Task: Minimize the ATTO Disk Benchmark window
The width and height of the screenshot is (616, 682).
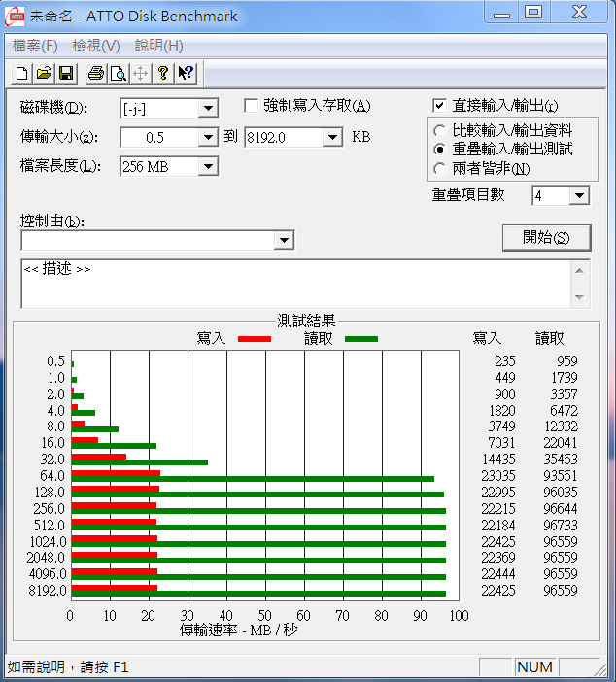Action: 501,13
